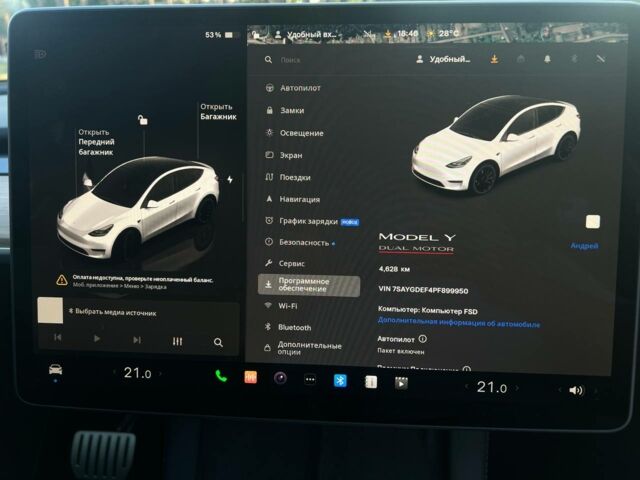640x480 pixels.
Task: Decrease the driver temperature with the left arrow
Action: click(x=114, y=372)
